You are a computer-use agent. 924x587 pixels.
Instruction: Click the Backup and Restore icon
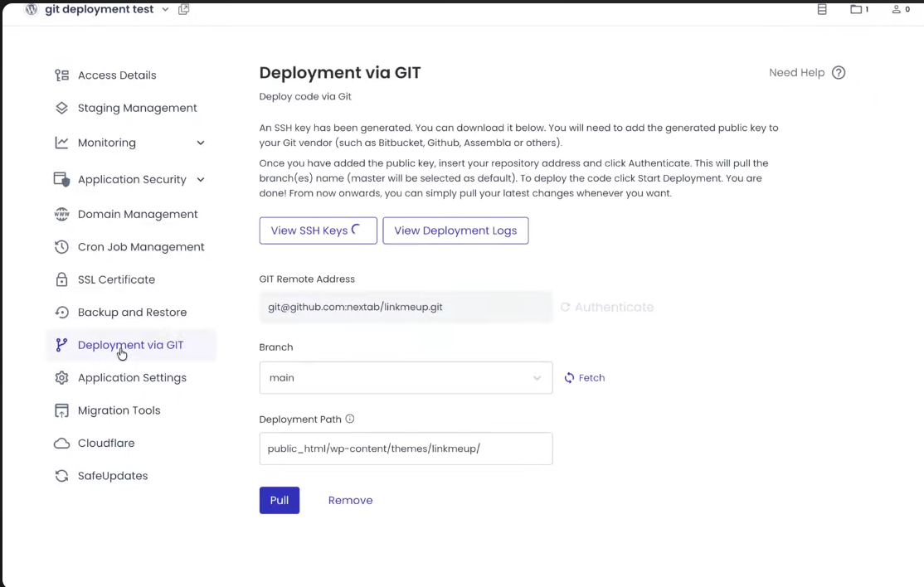point(61,312)
